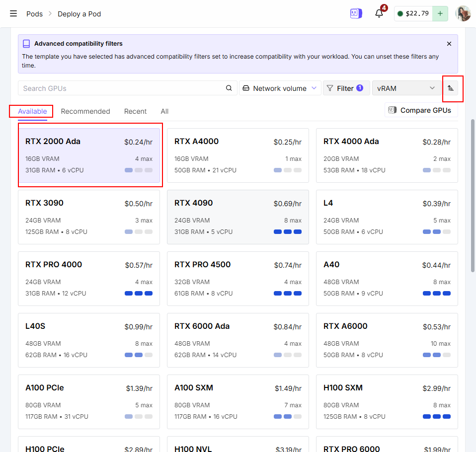
Task: Click the availability indicator on A40 card
Action: point(437,294)
